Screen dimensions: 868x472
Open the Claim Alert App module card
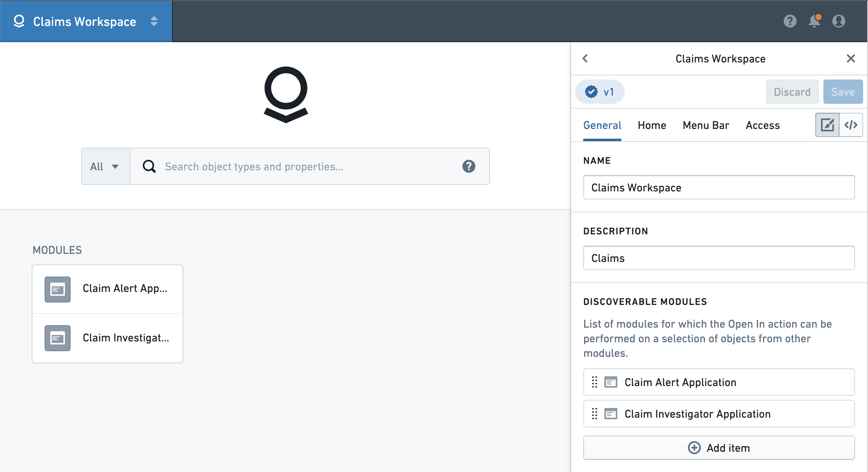click(x=107, y=289)
